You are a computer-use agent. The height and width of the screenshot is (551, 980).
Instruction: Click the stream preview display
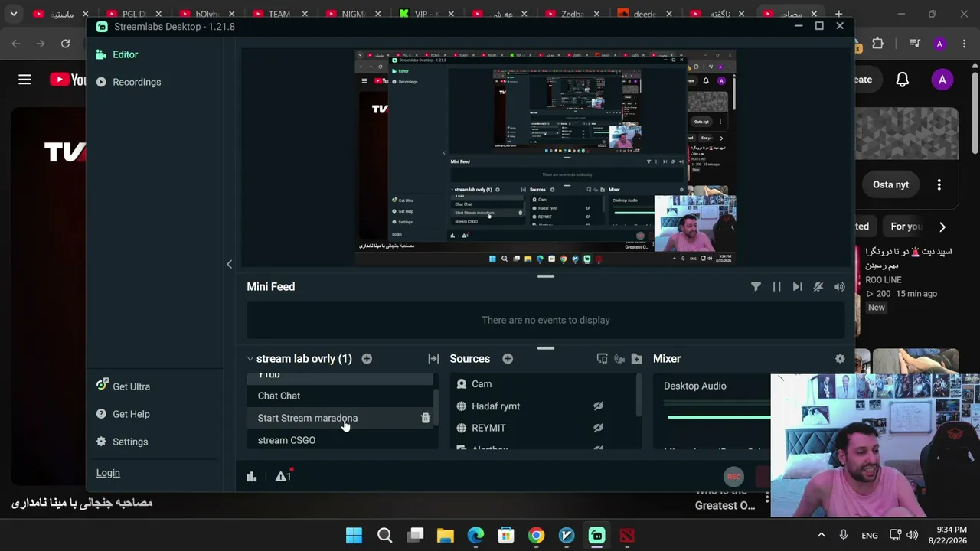point(545,157)
